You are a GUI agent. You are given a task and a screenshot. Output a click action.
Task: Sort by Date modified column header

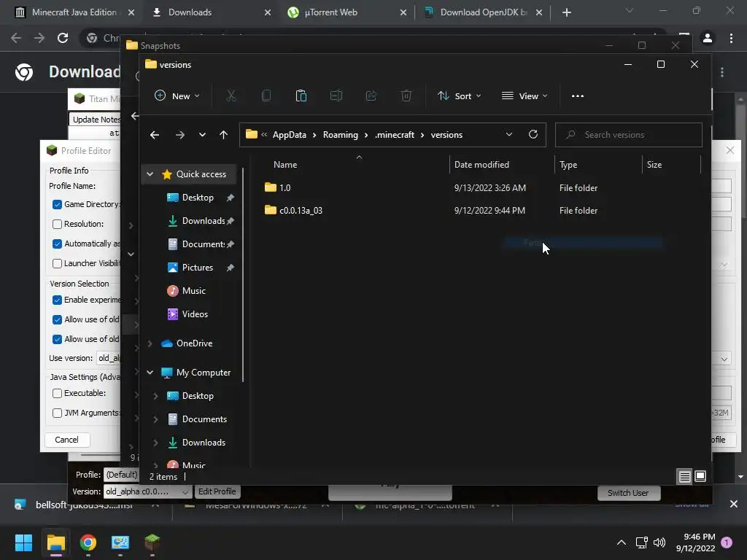tap(481, 165)
